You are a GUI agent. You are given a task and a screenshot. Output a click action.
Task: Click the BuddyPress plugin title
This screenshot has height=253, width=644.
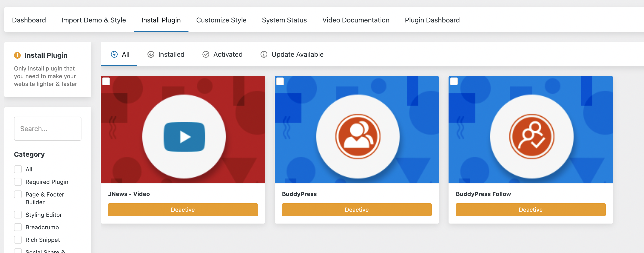(x=299, y=194)
